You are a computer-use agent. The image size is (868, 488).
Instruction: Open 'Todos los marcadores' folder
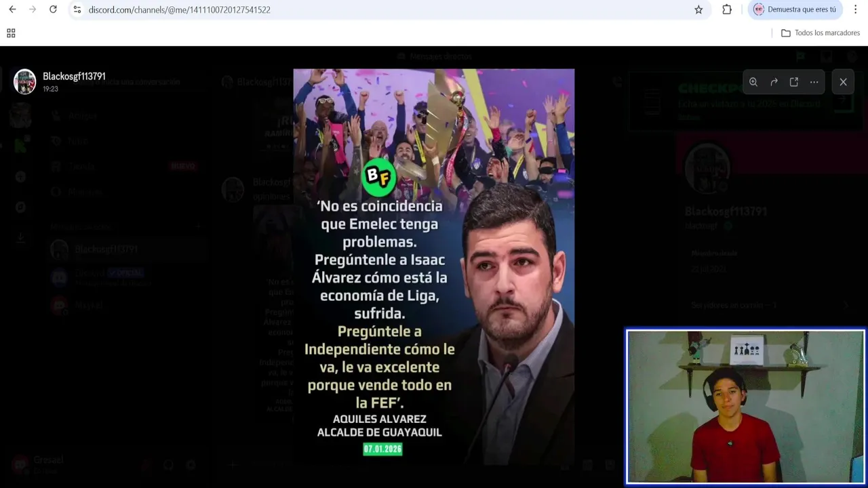821,33
